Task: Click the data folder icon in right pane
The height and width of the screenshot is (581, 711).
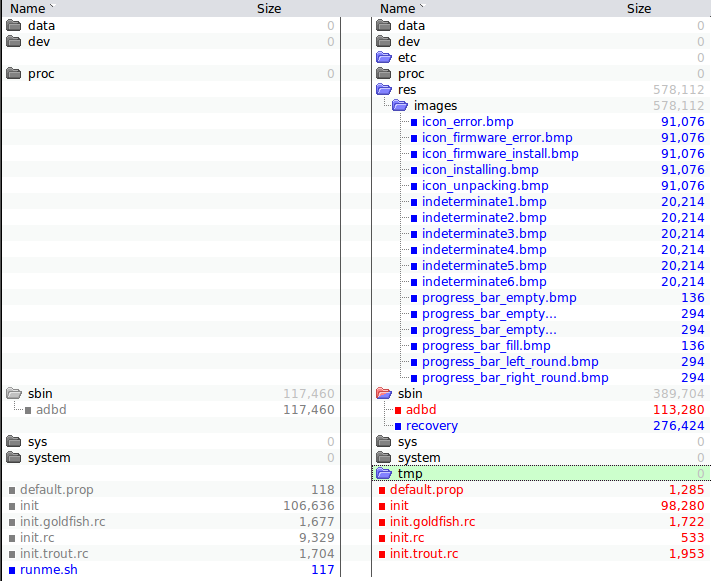Action: coord(384,25)
